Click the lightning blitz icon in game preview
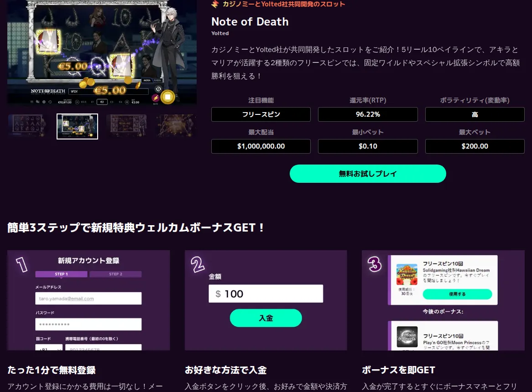Image resolution: width=532 pixels, height=392 pixels. (x=156, y=98)
